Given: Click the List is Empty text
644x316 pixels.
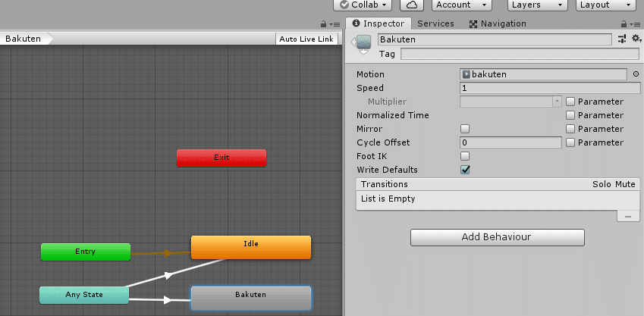Looking at the screenshot, I should point(388,199).
